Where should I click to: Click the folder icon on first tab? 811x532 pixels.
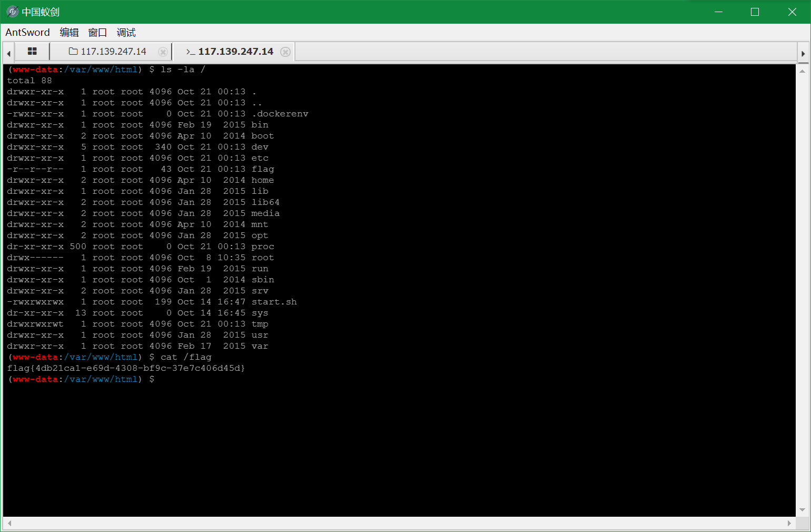[x=73, y=51]
